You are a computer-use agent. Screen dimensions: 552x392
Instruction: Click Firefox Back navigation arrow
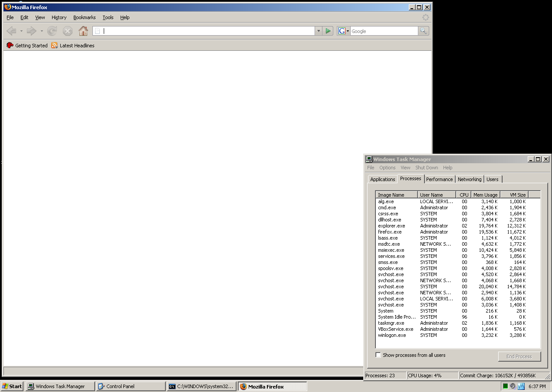pyautogui.click(x=12, y=31)
